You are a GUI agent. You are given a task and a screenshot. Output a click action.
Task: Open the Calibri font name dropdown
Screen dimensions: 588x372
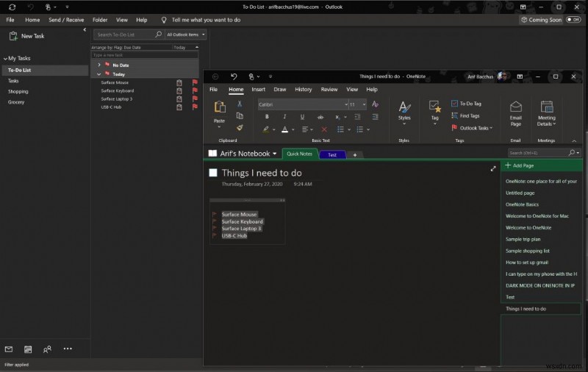pyautogui.click(x=345, y=105)
